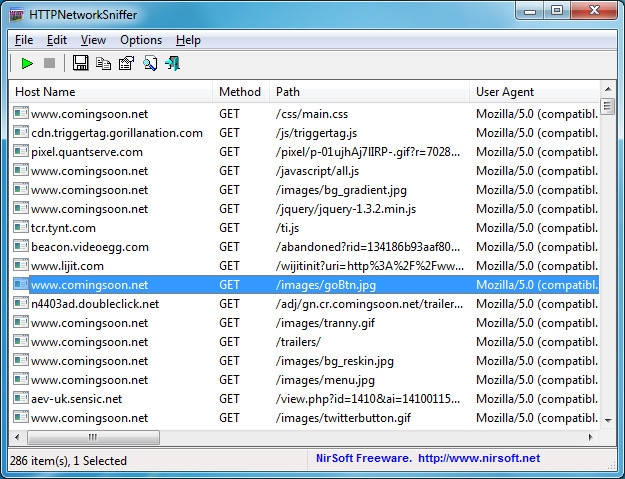Click the icon of the /css/main.css row
Viewport: 625px width, 479px height.
pyautogui.click(x=21, y=113)
